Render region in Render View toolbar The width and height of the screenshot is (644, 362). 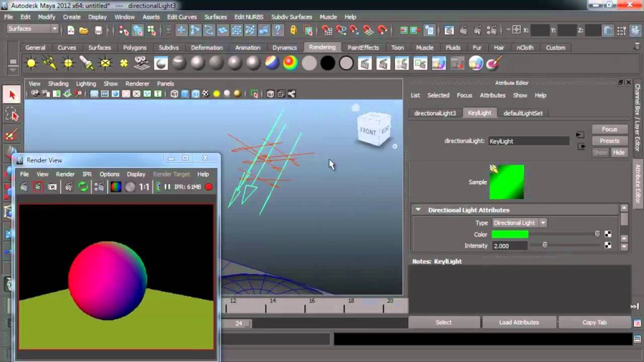pos(38,187)
